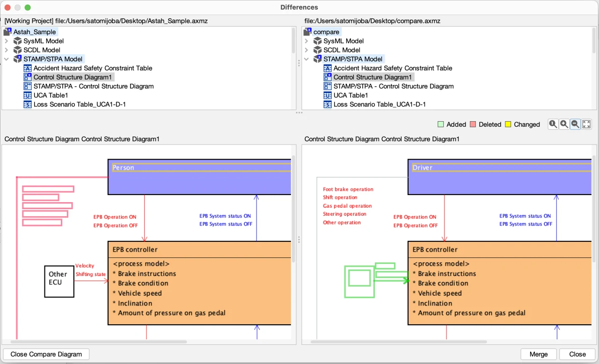Image resolution: width=599 pixels, height=364 pixels.
Task: Click the green window zoom button
Action: point(28,7)
